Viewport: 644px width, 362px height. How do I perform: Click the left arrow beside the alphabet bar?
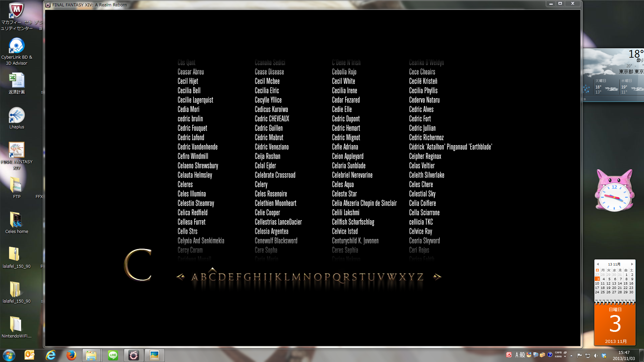click(x=181, y=277)
